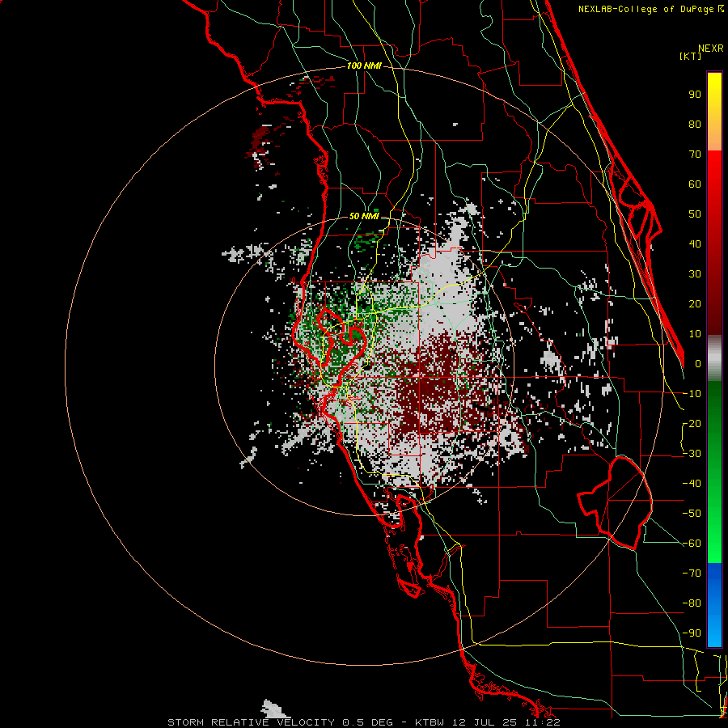Click the -70 value on velocity scale
Screen dimensions: 728x728
tap(692, 574)
